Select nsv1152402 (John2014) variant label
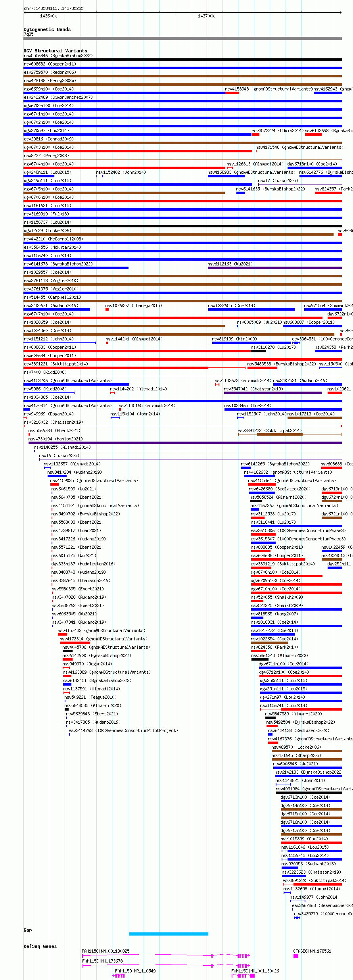Viewport: 353px width, 980px height. point(121,172)
